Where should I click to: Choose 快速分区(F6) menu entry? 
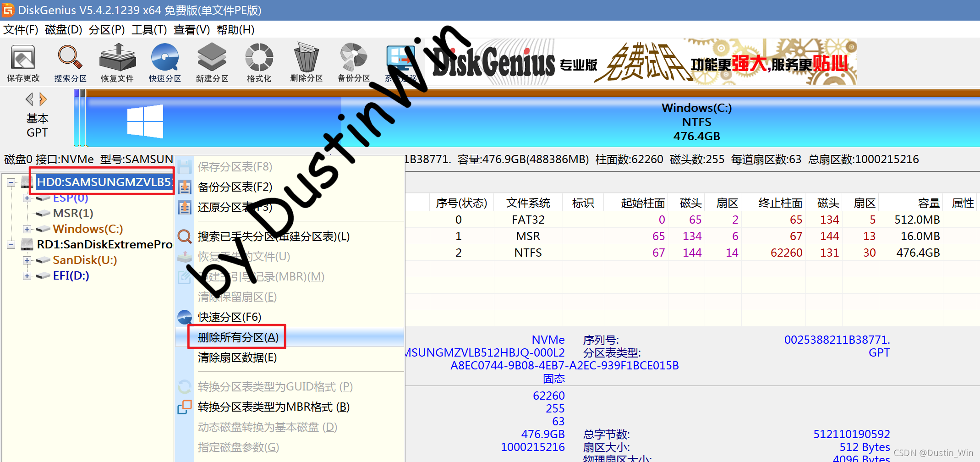click(290, 317)
